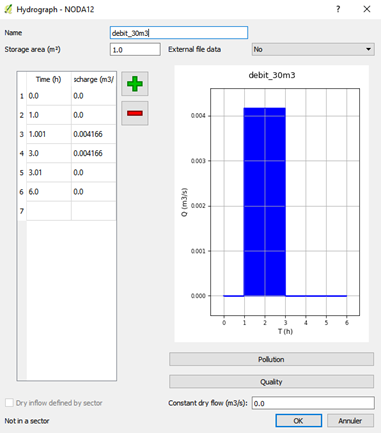The width and height of the screenshot is (381, 433).
Task: Click the QGIS icon in title bar
Action: [8, 9]
